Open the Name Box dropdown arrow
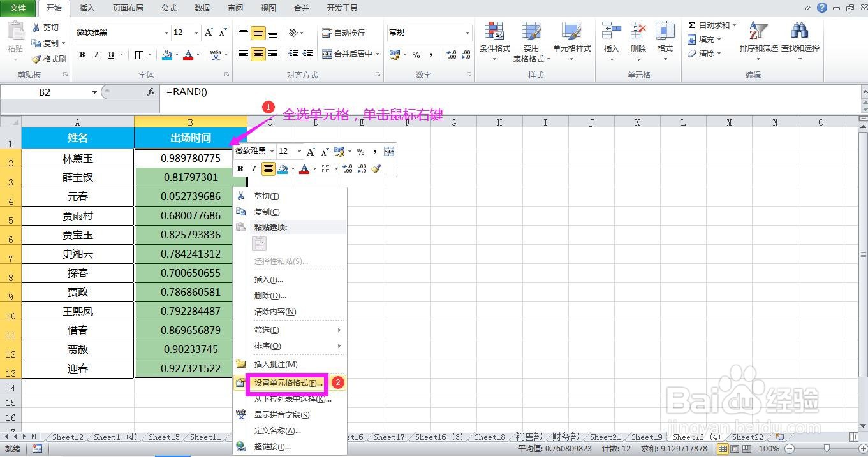The height and width of the screenshot is (457, 868). (94, 92)
